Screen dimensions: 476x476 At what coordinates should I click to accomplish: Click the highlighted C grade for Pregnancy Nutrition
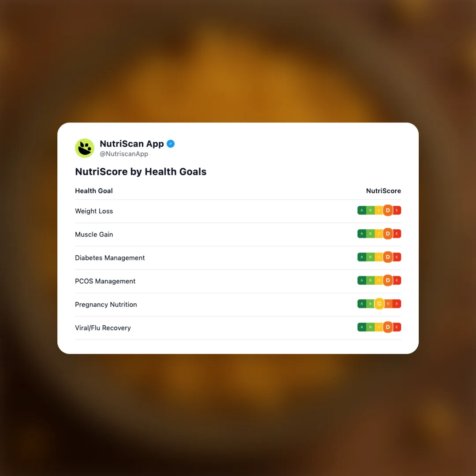point(379,304)
